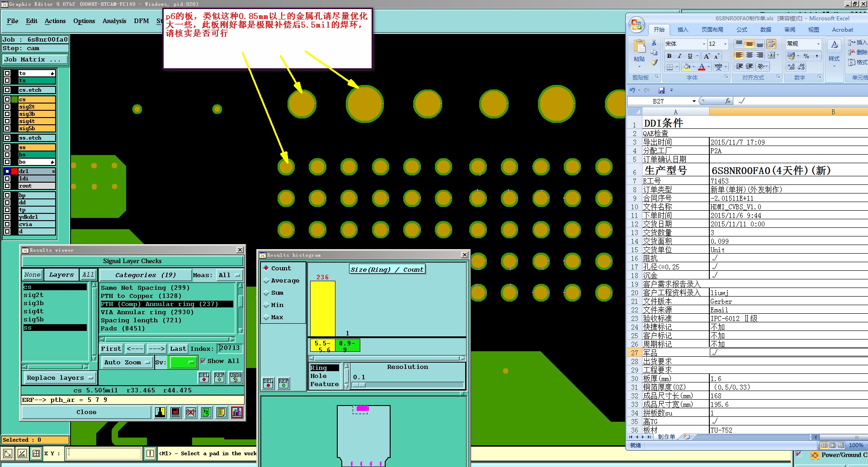This screenshot has width=868, height=467.
Task: Select sig3b in the layers list
Action: 34,303
